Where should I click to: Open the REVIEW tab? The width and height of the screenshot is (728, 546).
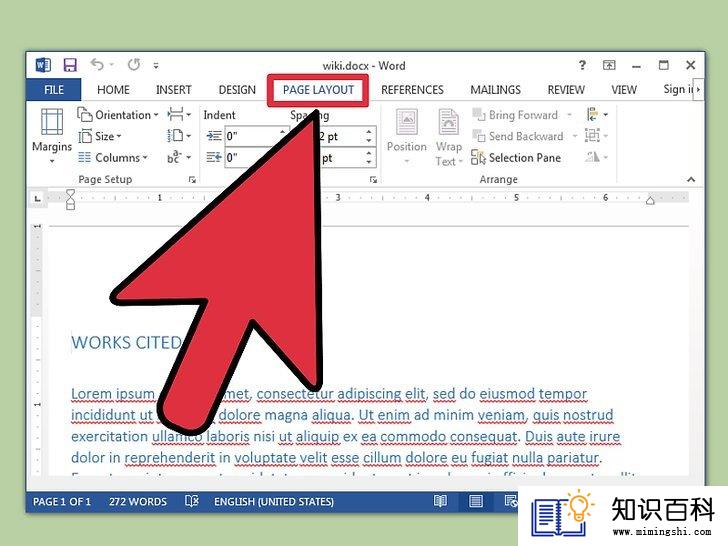(x=566, y=90)
